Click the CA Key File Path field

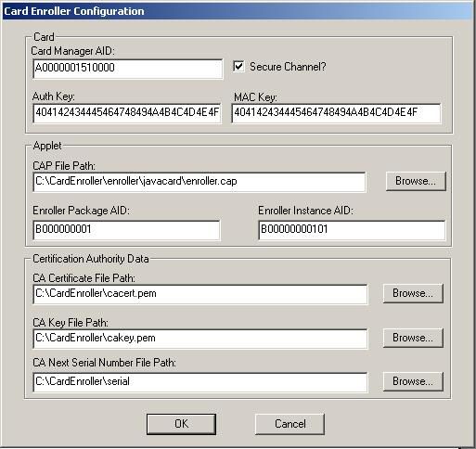200,339
